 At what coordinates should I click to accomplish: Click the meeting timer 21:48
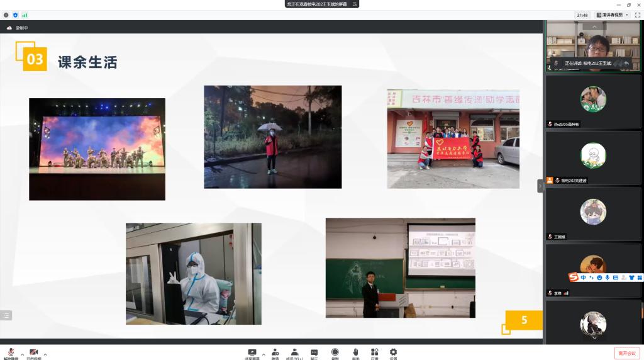[582, 15]
